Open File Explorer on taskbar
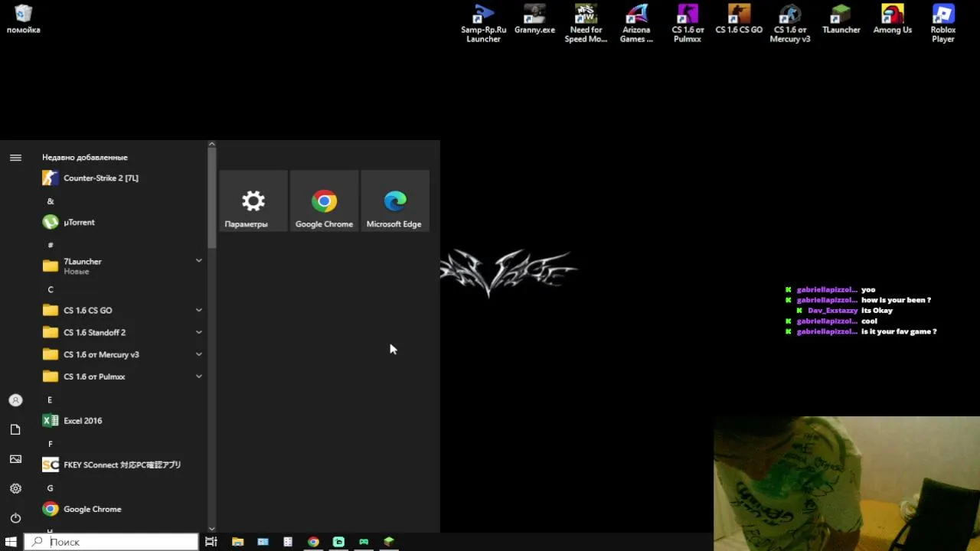This screenshot has height=551, width=980. click(x=237, y=542)
